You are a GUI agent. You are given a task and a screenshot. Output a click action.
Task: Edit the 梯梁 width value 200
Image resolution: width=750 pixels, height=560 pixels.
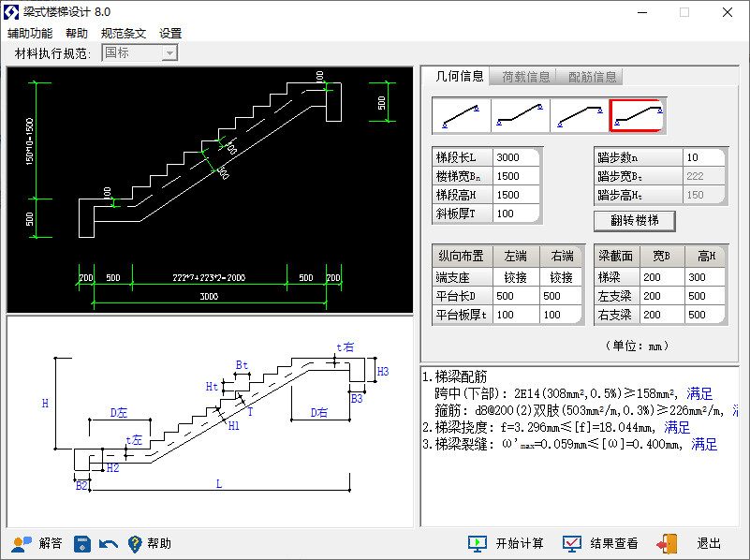[662, 277]
